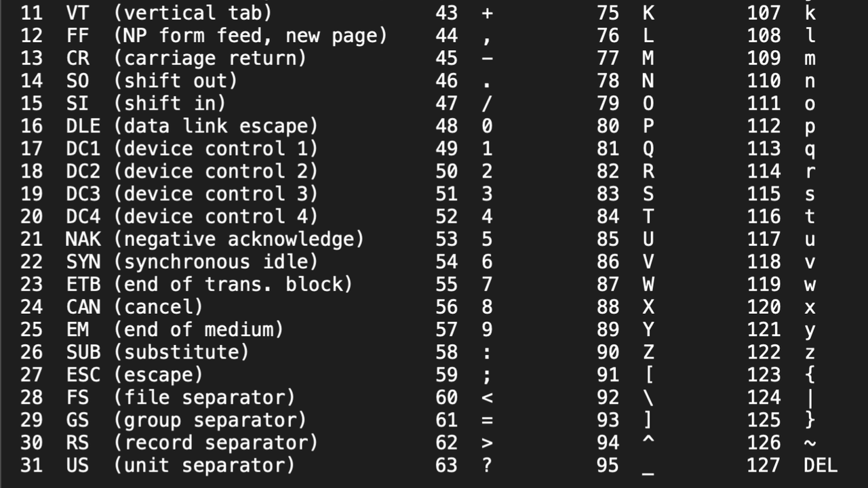Click "(file separator)" text
This screenshot has height=488, width=868.
[204, 397]
